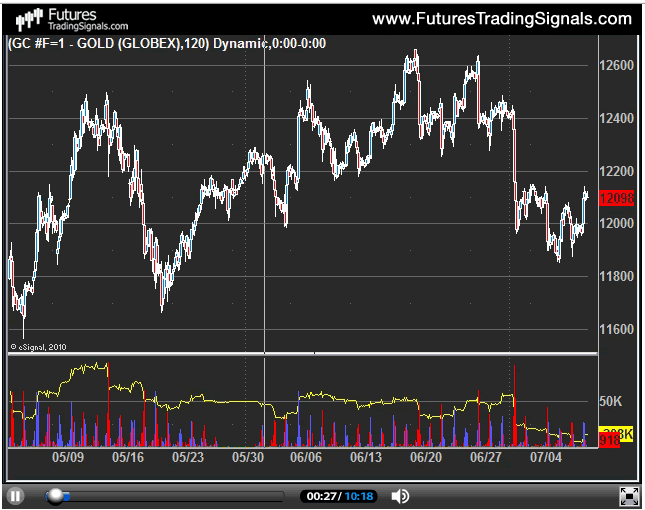Click the red 918 volume value tag
645x510 pixels.
609,440
